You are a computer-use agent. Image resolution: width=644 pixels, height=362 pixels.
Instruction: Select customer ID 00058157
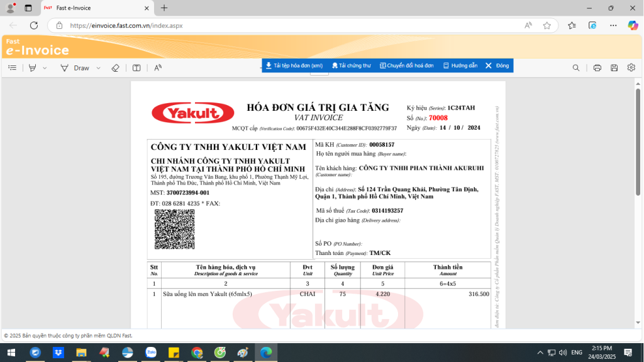(x=382, y=145)
